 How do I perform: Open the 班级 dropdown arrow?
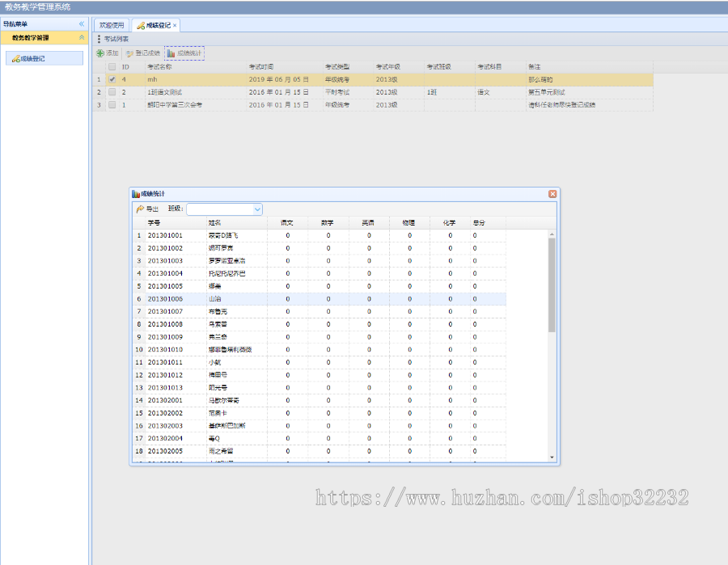257,209
